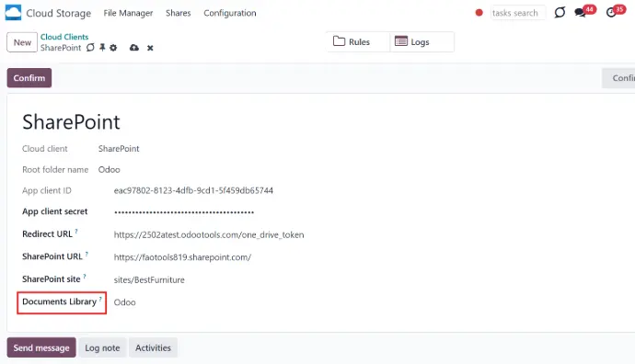
Task: Click the Redirect URL label
Action: point(47,234)
